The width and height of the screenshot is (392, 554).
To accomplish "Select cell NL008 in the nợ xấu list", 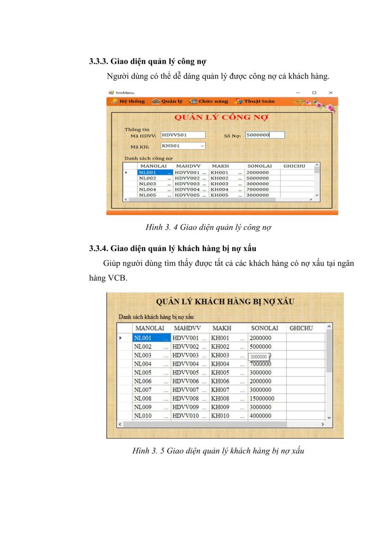I will [x=151, y=398].
